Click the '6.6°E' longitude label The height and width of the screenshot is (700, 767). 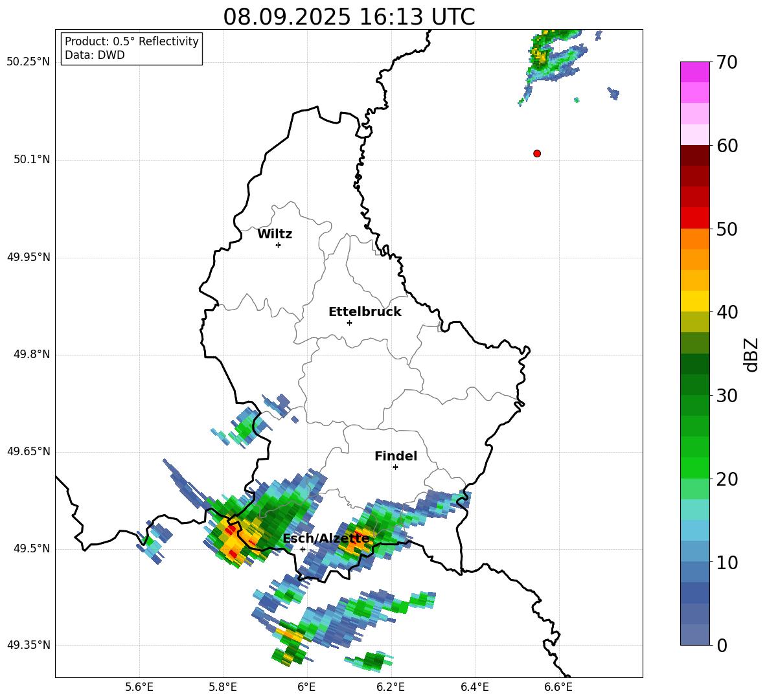(558, 687)
